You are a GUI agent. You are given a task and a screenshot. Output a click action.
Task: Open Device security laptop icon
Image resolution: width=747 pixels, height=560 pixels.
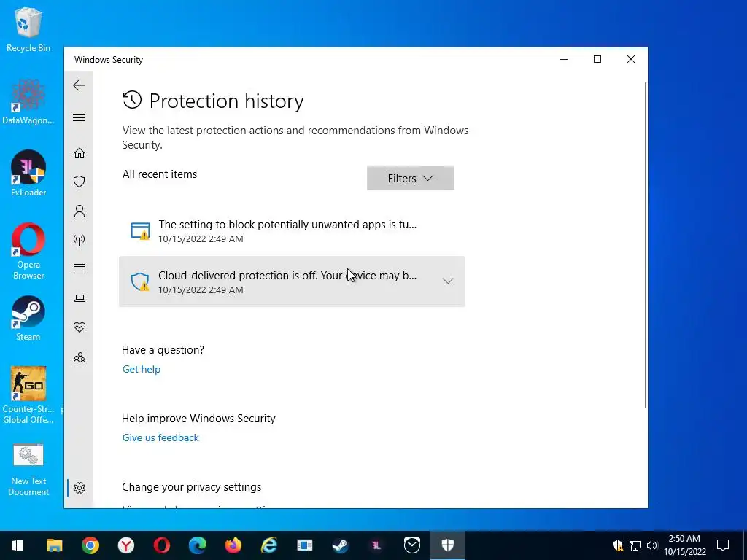click(80, 298)
